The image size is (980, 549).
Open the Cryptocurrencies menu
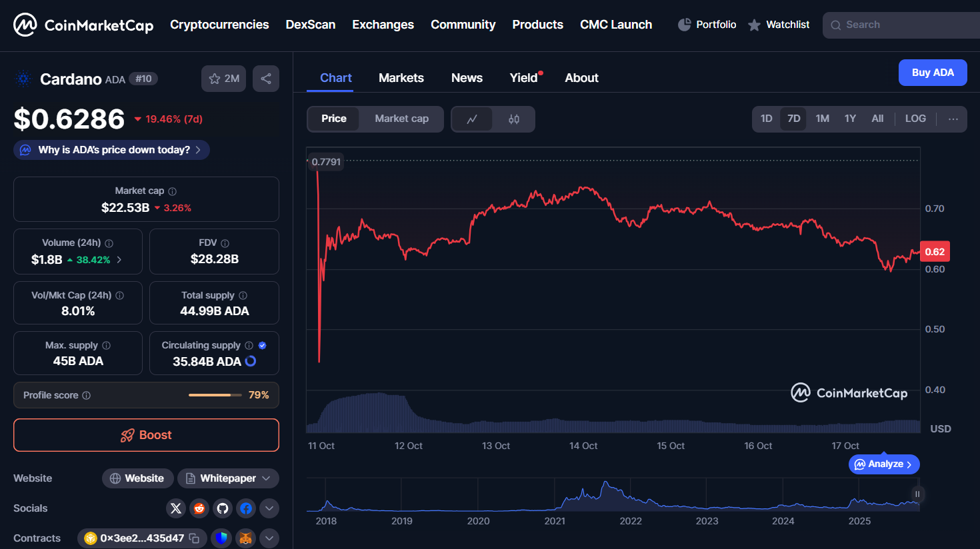pyautogui.click(x=219, y=25)
